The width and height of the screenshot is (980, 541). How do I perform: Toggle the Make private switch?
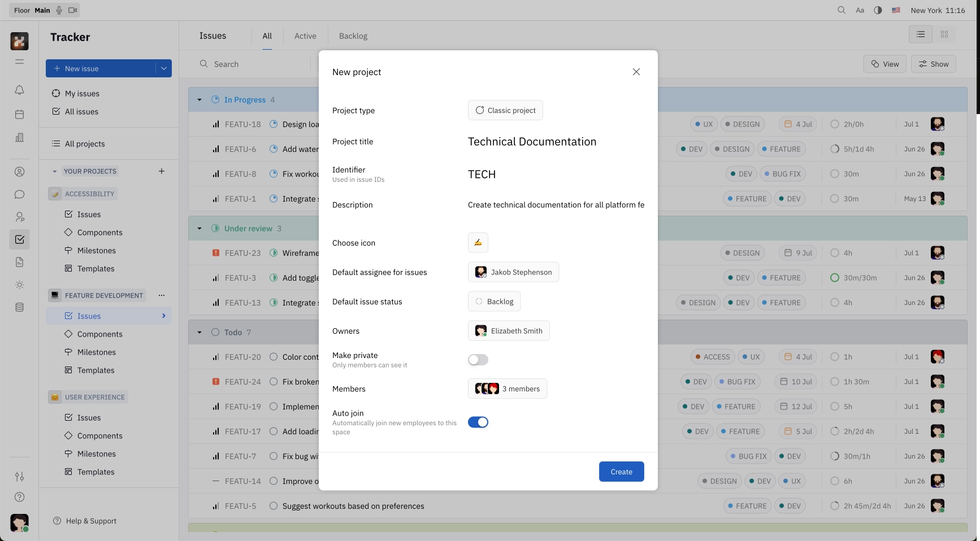coord(478,360)
